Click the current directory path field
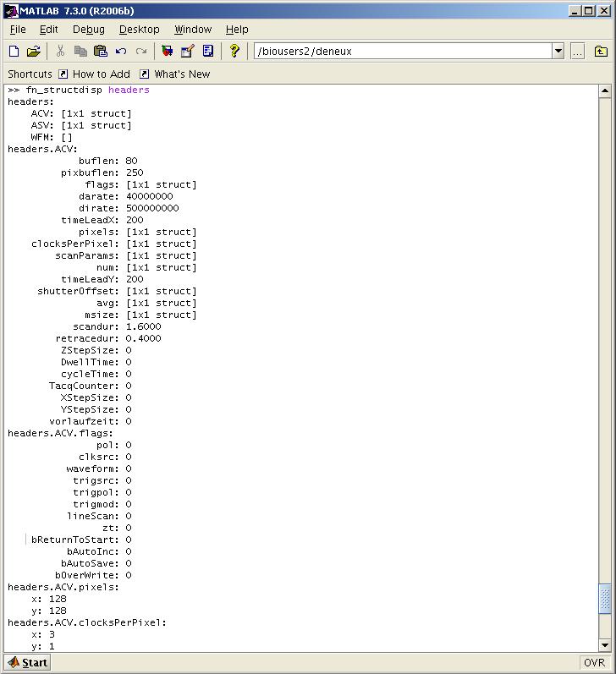616x674 pixels. [403, 51]
